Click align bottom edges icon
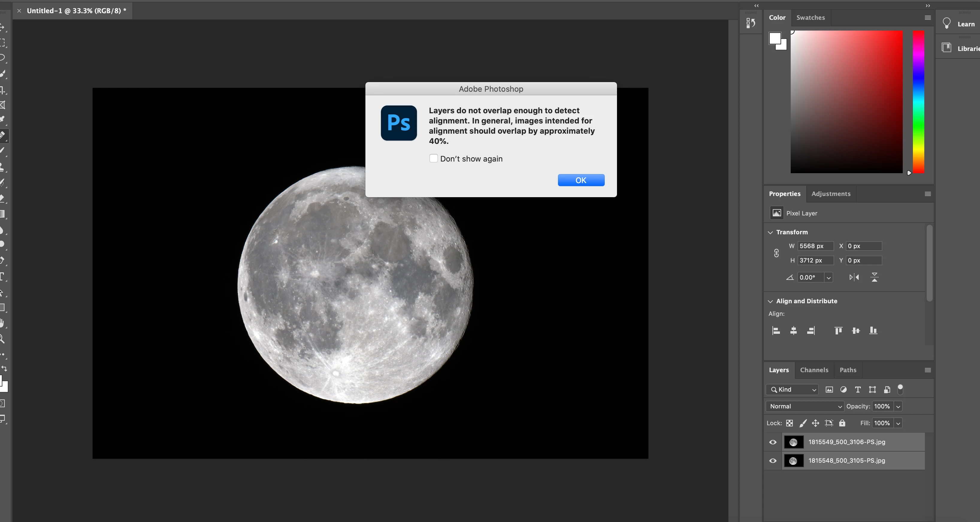This screenshot has width=980, height=522. (873, 331)
